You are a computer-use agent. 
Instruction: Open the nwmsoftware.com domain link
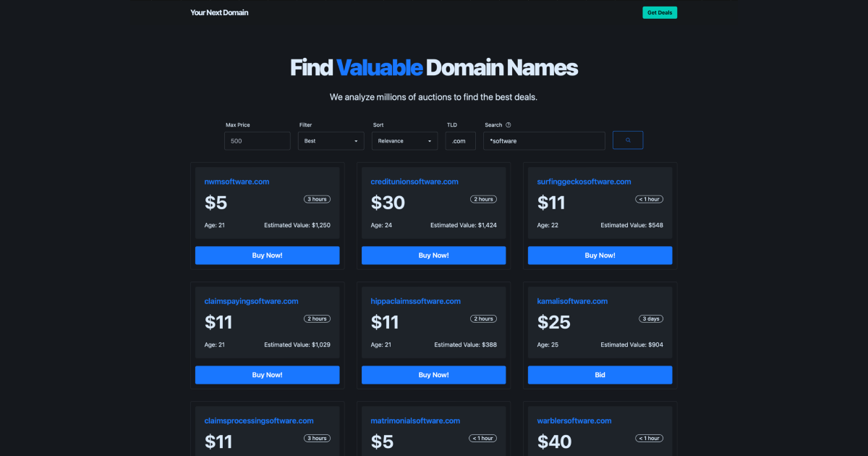pos(237,182)
